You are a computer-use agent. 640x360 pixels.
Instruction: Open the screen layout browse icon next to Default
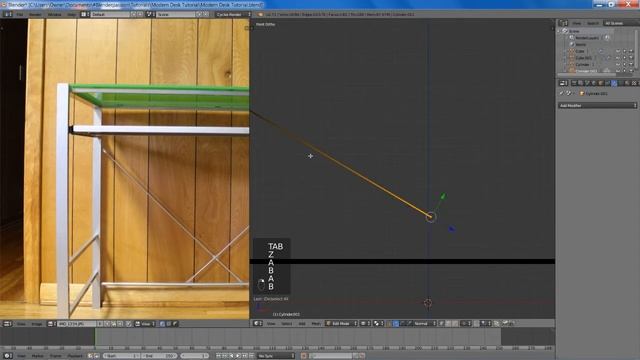click(84, 14)
